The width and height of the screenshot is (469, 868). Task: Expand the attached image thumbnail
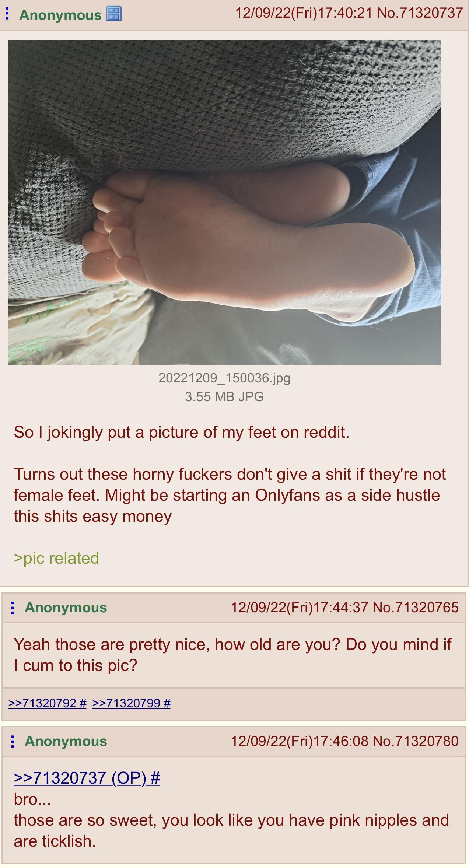click(224, 202)
